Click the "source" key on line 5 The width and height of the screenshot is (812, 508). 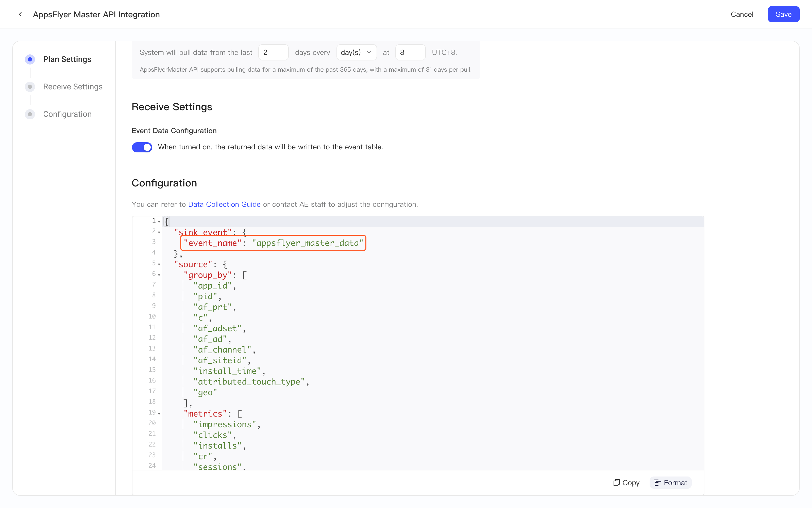click(x=193, y=264)
